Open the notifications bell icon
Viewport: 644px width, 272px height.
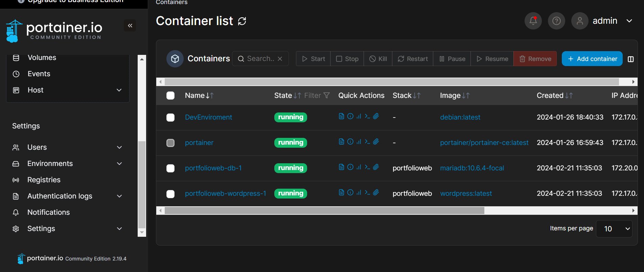pos(533,21)
